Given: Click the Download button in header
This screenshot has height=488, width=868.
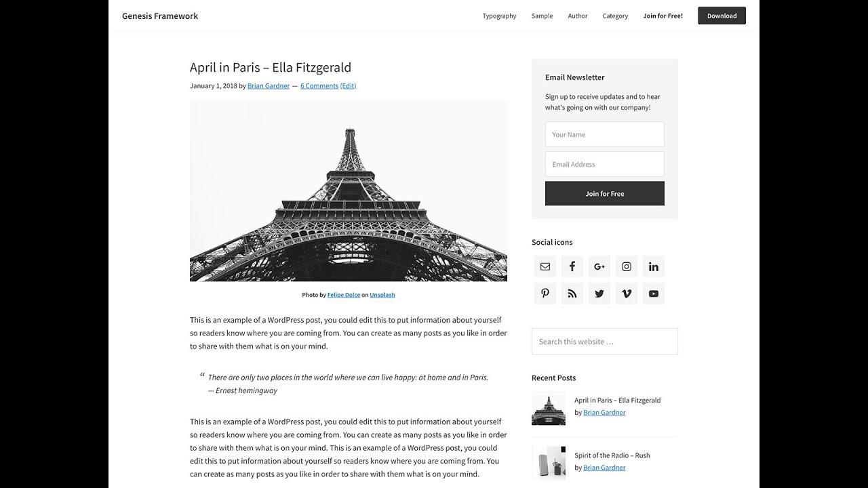Looking at the screenshot, I should (722, 16).
